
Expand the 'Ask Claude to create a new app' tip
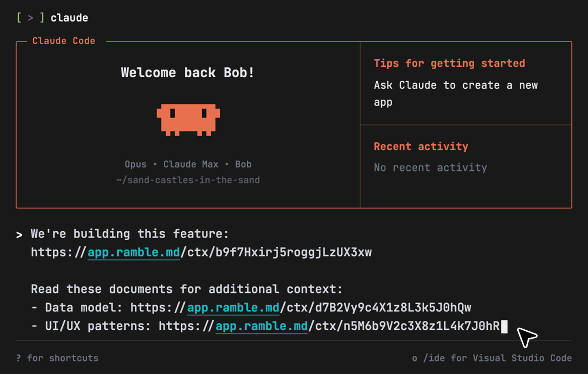[456, 93]
